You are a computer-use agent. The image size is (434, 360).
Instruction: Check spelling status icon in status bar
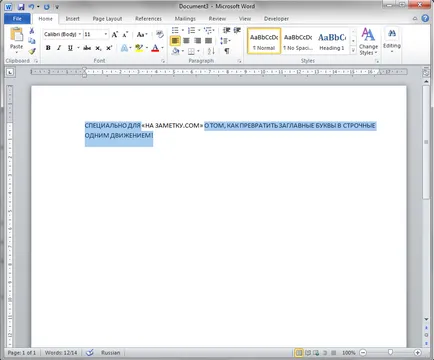point(90,352)
